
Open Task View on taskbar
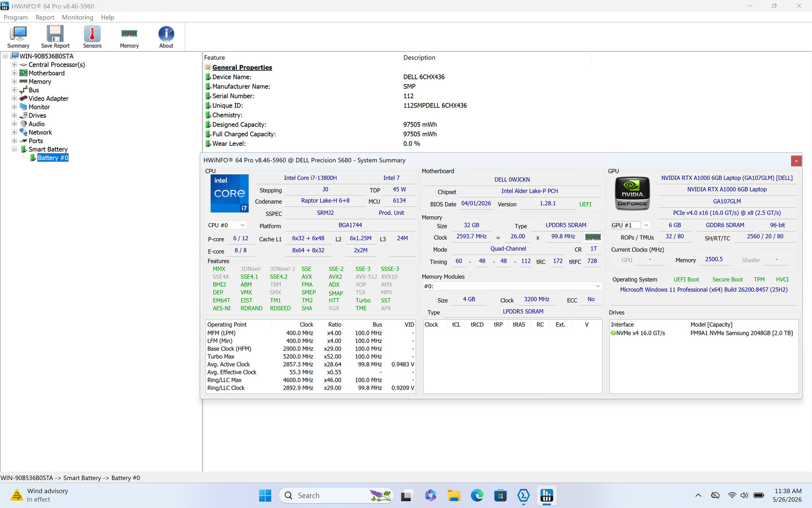(x=407, y=495)
